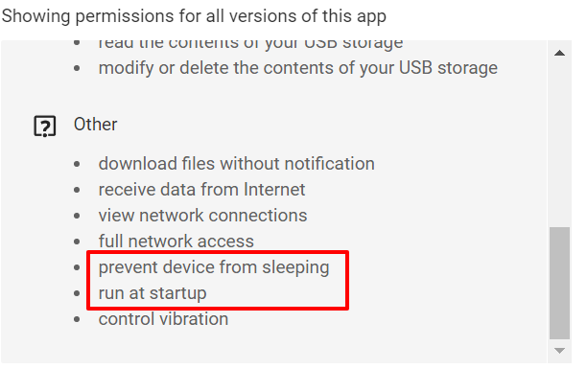The height and width of the screenshot is (392, 587).
Task: Click 'view network connections' permission
Action: click(x=202, y=216)
